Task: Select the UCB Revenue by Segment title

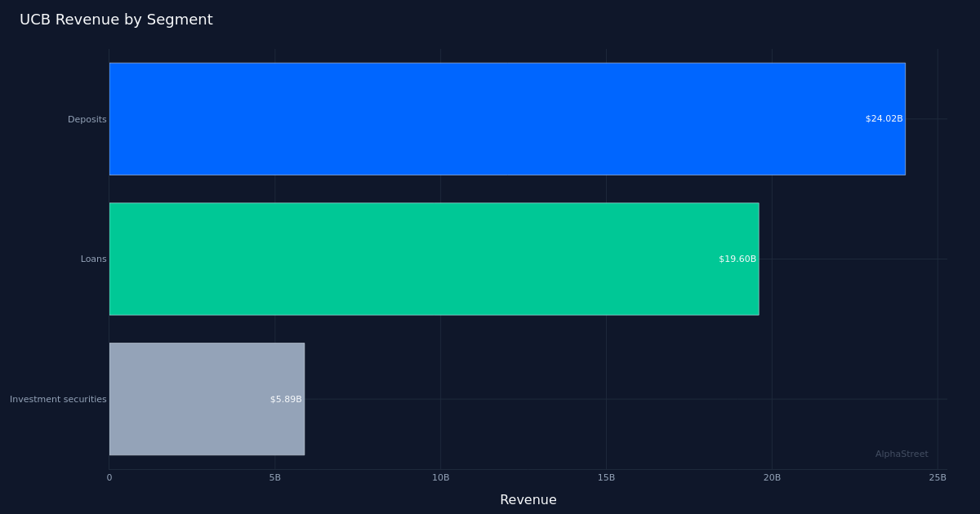Action: pos(116,20)
